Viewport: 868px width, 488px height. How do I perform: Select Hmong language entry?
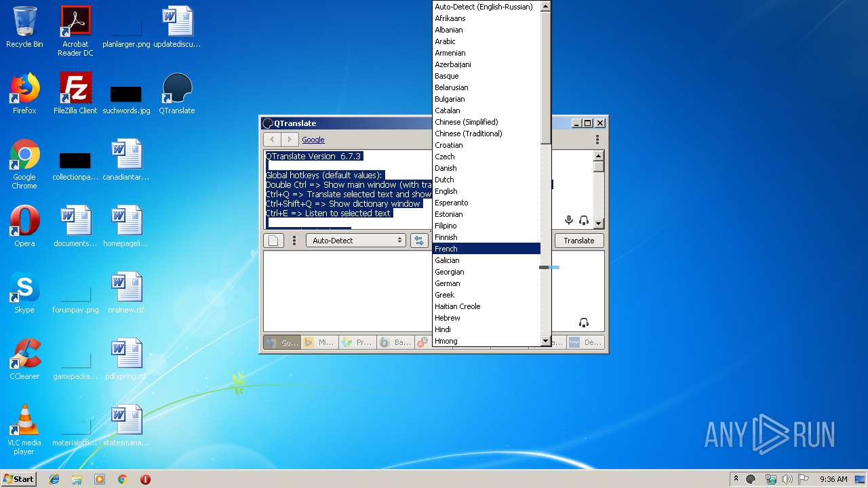click(486, 341)
